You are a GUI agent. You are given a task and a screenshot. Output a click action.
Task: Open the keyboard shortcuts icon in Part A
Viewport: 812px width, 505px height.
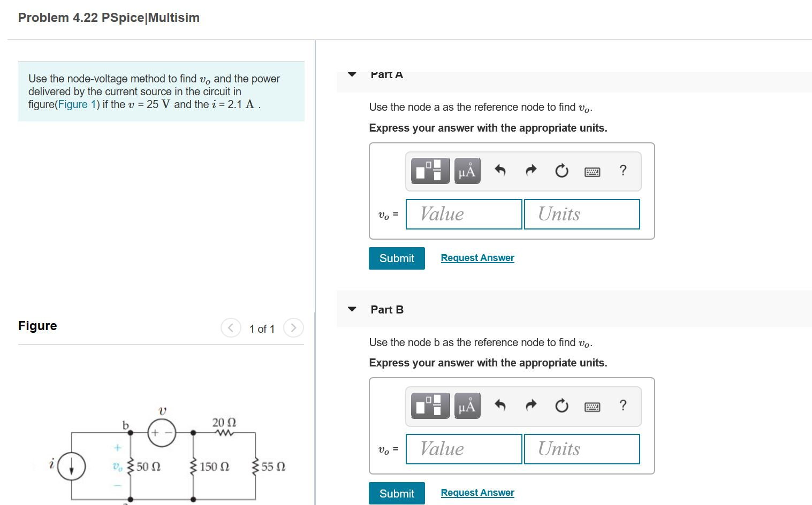pyautogui.click(x=592, y=171)
